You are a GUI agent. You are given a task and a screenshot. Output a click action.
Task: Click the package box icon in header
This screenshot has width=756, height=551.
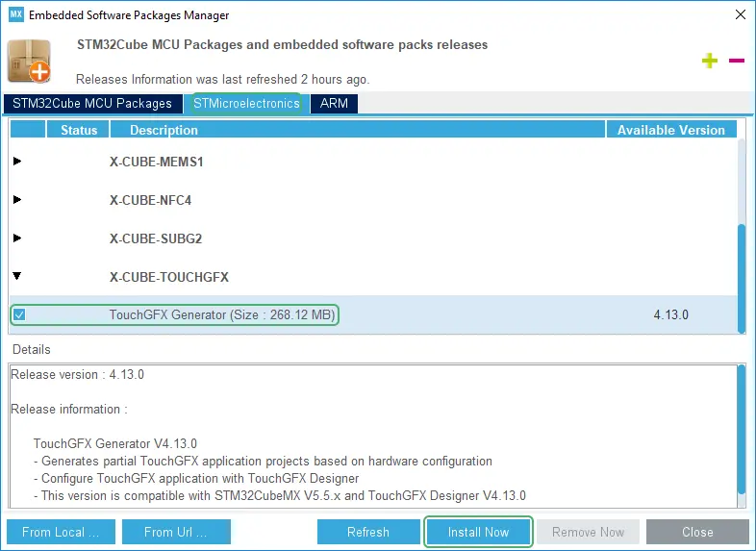click(x=30, y=61)
